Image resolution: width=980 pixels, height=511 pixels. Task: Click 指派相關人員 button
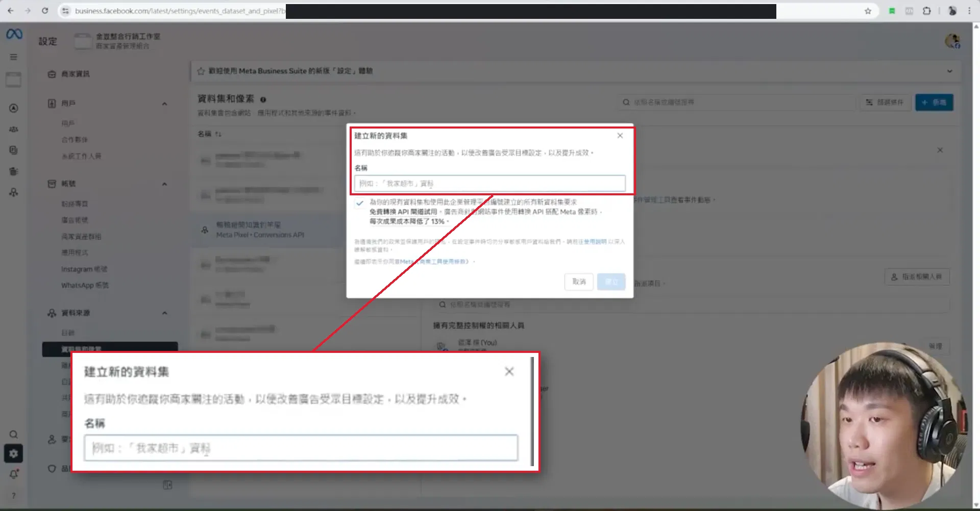click(x=917, y=277)
